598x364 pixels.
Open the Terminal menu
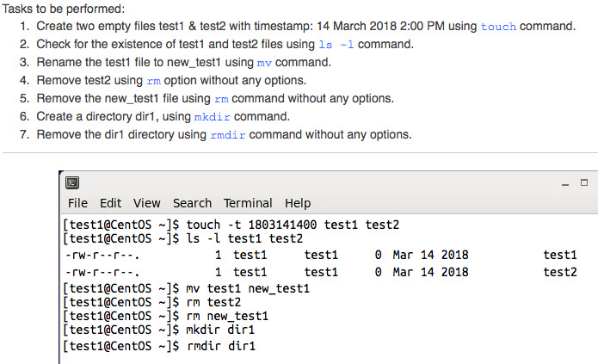tap(248, 203)
